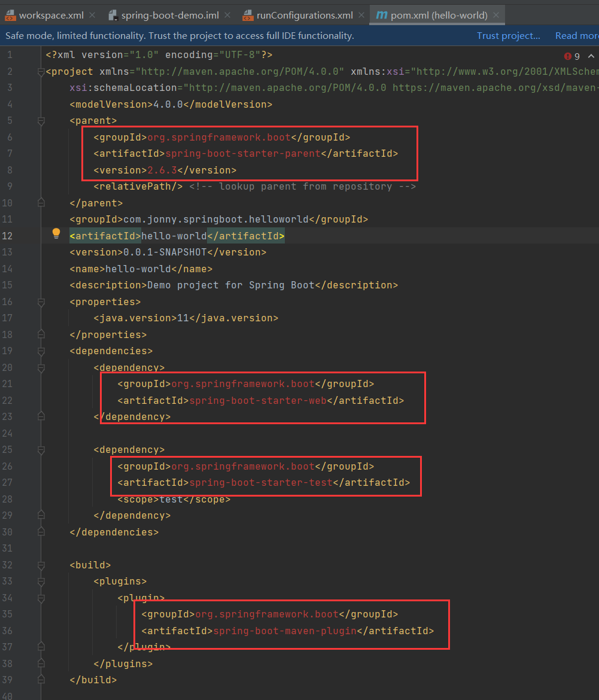Click the properties closing fold marker line 18

(41, 334)
